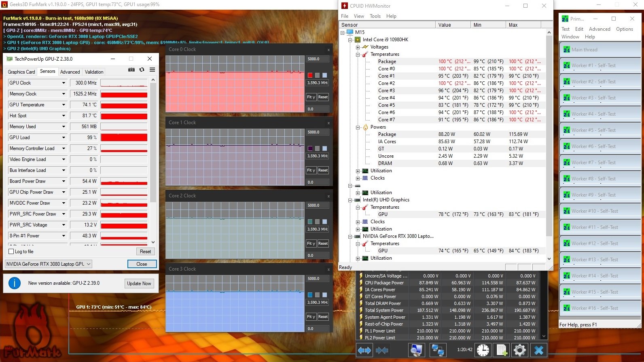Open the GPU Clock sensor dropdown
Image resolution: width=644 pixels, height=362 pixels.
(64, 83)
